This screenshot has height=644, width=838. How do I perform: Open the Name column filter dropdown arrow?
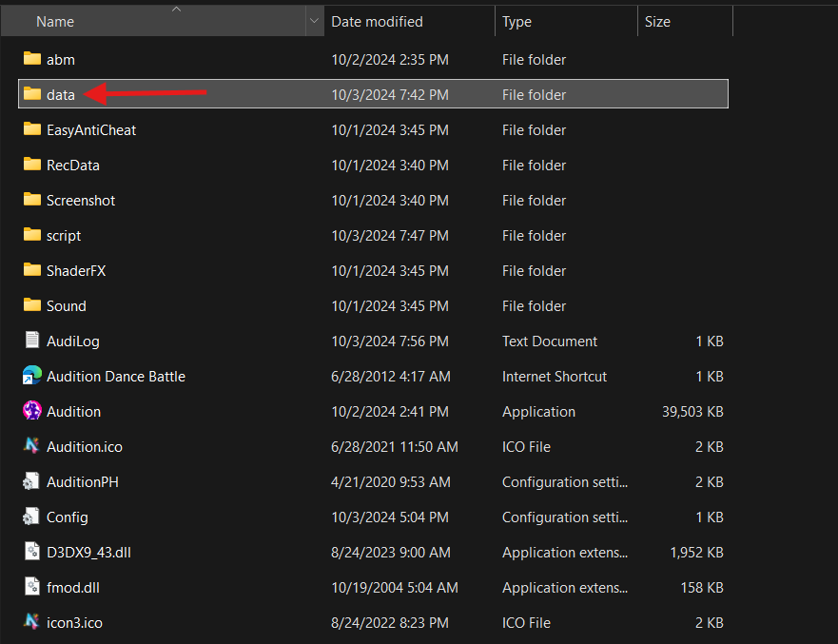(x=314, y=21)
